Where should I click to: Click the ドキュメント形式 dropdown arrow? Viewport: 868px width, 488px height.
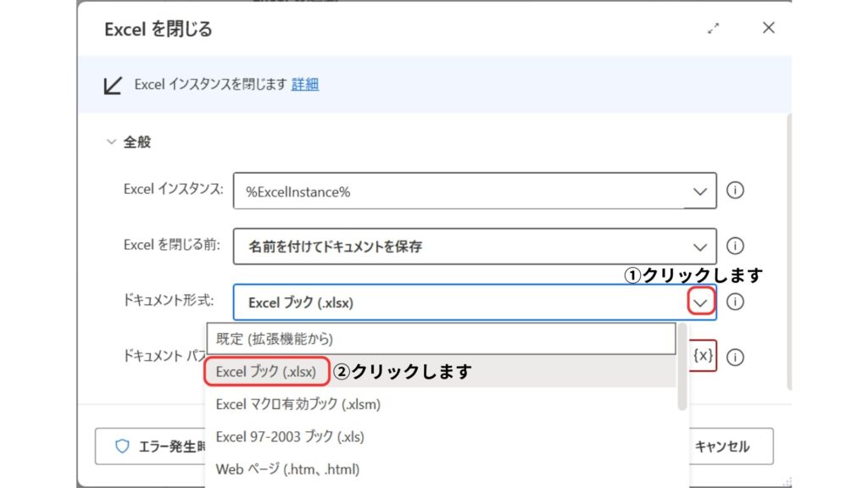(x=701, y=302)
